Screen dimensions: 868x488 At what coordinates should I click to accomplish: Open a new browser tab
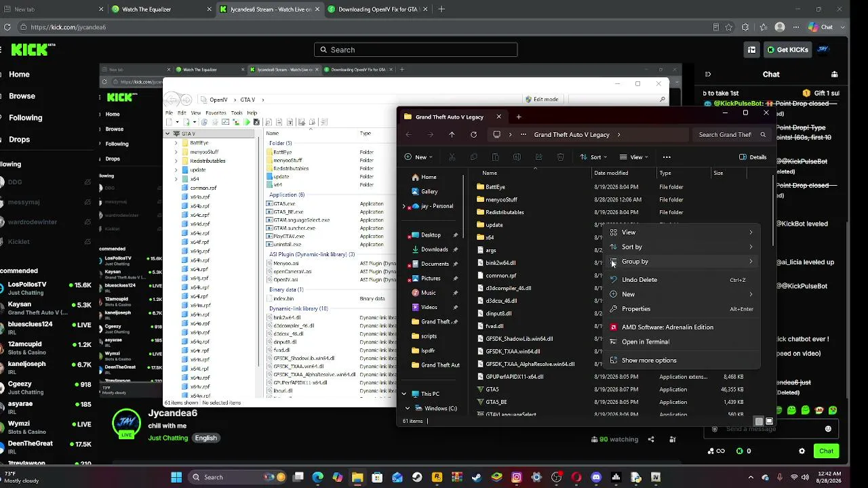pos(441,9)
